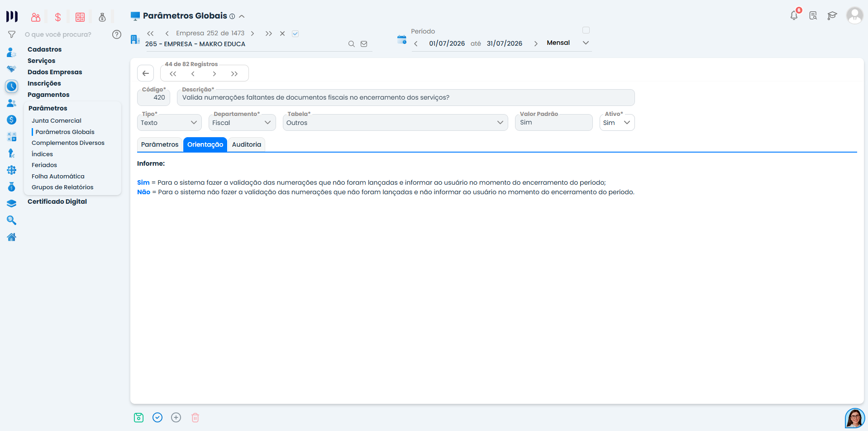Click the back arrow button above Código
Viewport: 868px width, 431px height.
146,73
